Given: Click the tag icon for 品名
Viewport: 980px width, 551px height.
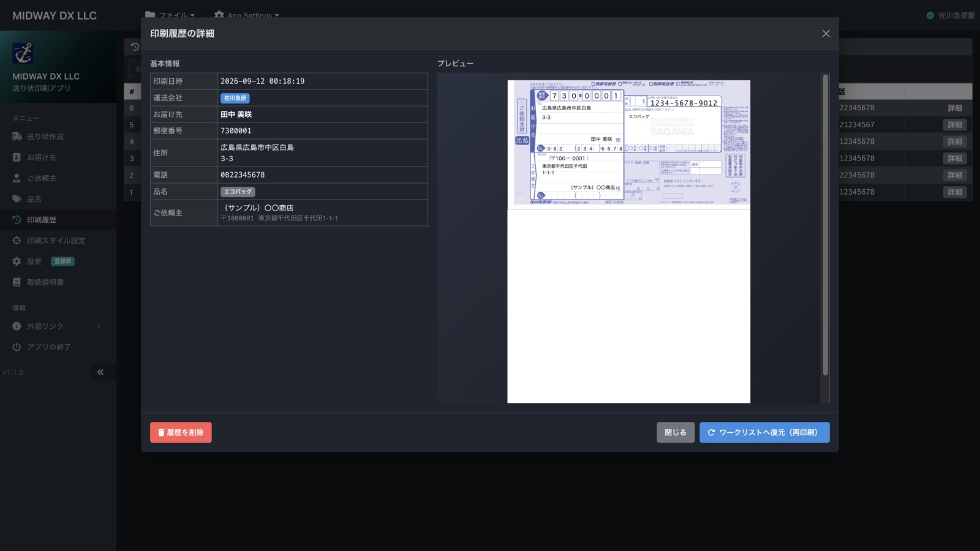Looking at the screenshot, I should pos(17,199).
